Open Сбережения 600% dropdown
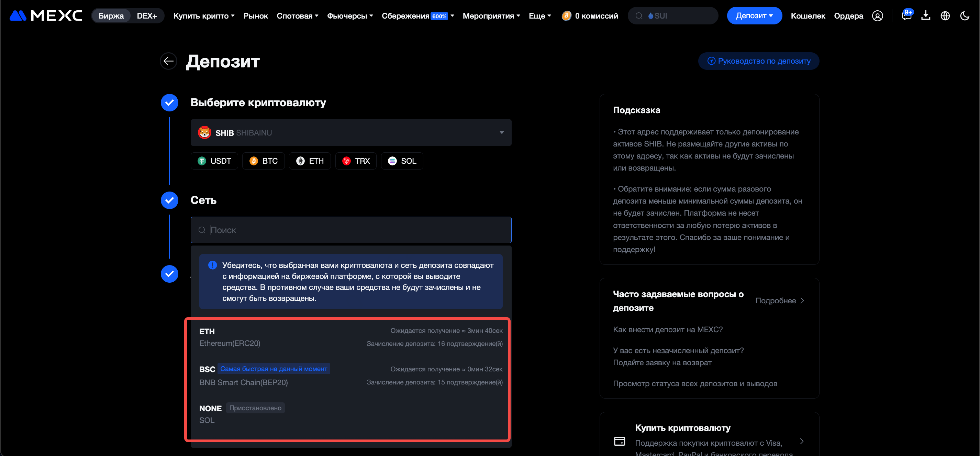 click(418, 15)
